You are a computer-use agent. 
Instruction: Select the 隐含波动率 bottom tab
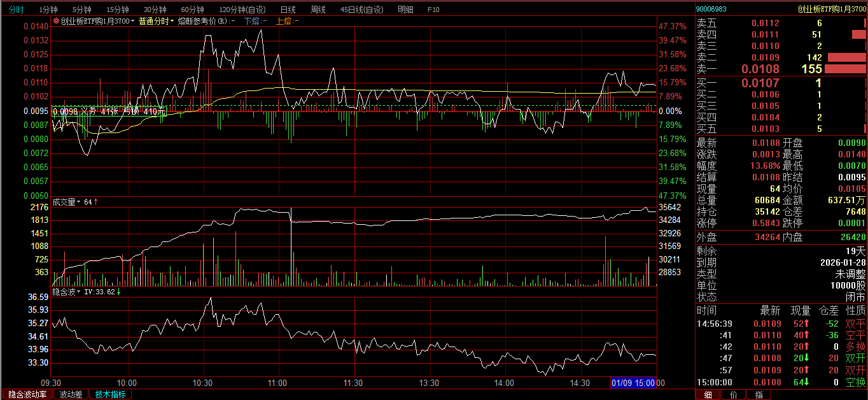coord(27,394)
